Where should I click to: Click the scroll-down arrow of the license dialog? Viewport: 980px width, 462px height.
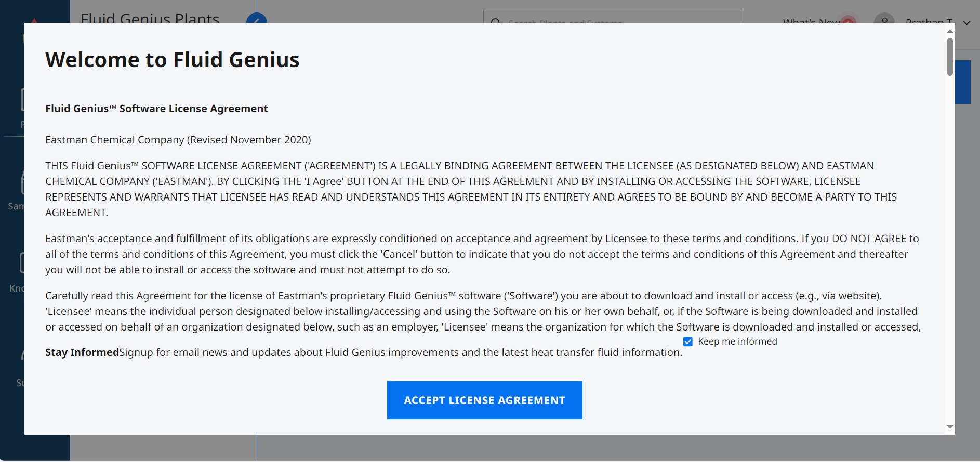(950, 427)
